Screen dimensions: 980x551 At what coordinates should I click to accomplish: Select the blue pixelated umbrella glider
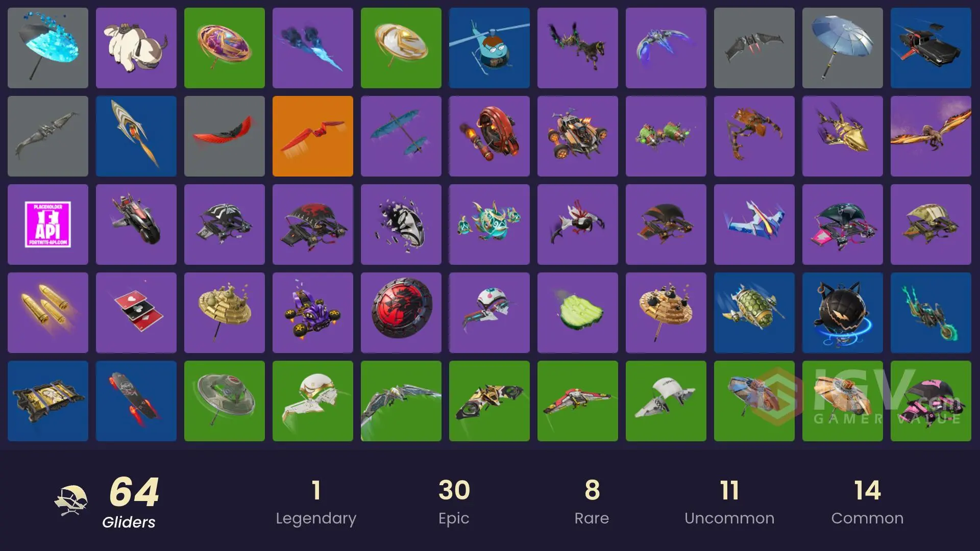[x=48, y=48]
